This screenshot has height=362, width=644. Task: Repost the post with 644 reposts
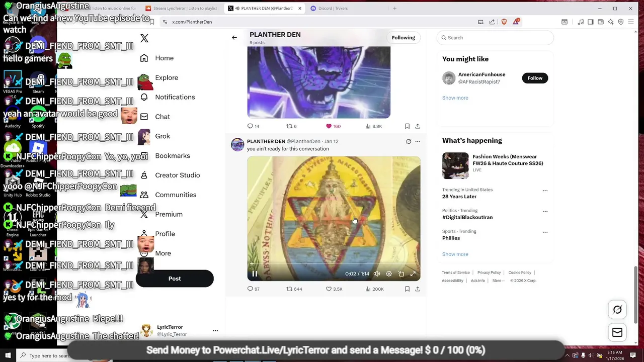(x=294, y=289)
